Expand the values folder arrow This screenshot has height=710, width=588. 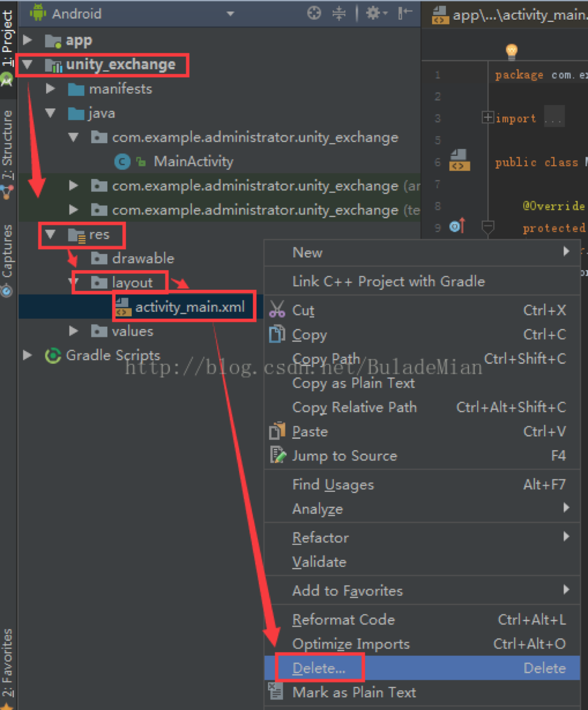[73, 331]
